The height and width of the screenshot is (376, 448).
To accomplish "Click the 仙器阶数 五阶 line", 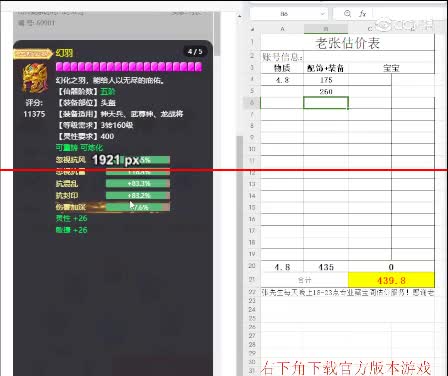I will tap(87, 91).
